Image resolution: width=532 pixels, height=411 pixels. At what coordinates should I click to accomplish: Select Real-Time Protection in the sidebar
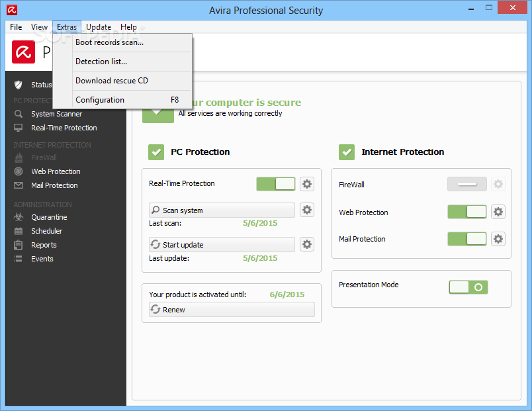pos(64,128)
